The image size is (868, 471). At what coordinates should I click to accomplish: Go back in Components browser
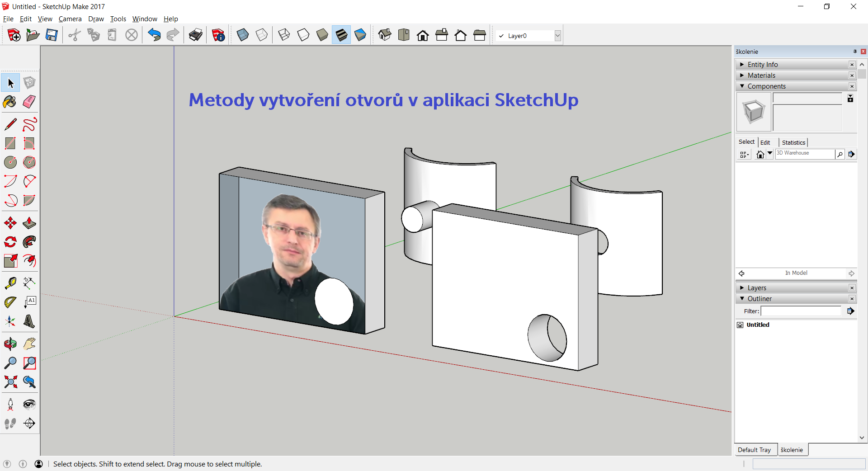(741, 273)
